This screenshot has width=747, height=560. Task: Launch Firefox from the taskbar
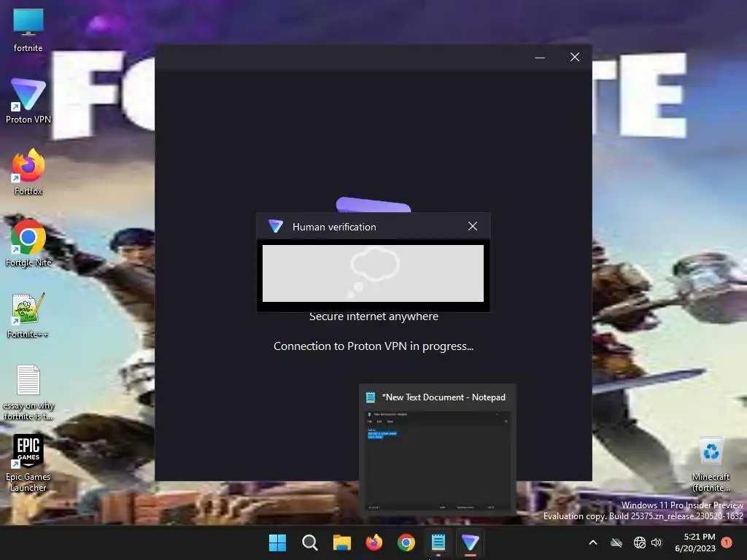tap(374, 542)
